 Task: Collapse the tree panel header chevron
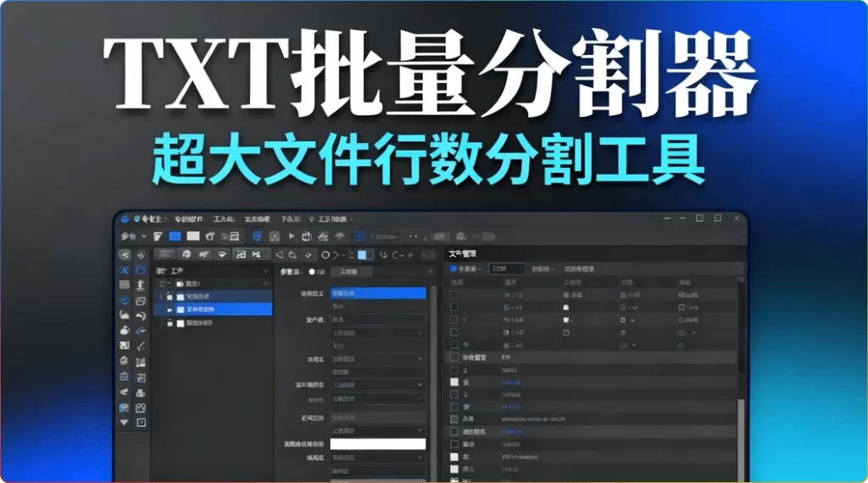pos(265,271)
